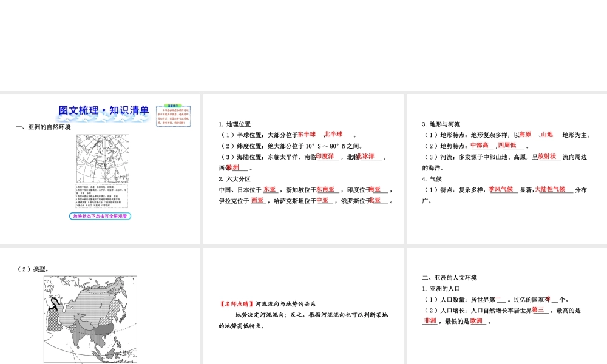Click the red answer 西亚 after 伊拉克位于
This screenshot has height=364, width=607.
(x=257, y=200)
